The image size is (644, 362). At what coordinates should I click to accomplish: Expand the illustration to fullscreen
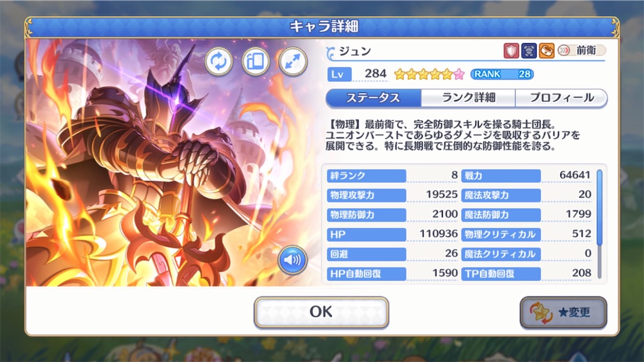(293, 62)
